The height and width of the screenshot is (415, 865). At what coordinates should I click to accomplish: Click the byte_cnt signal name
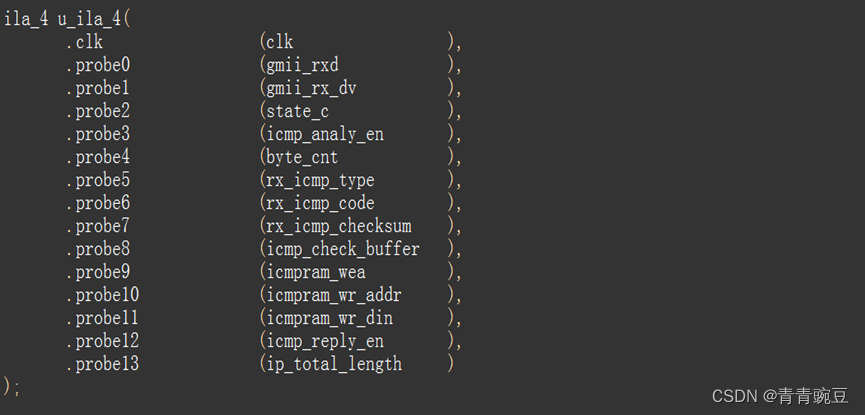click(302, 158)
